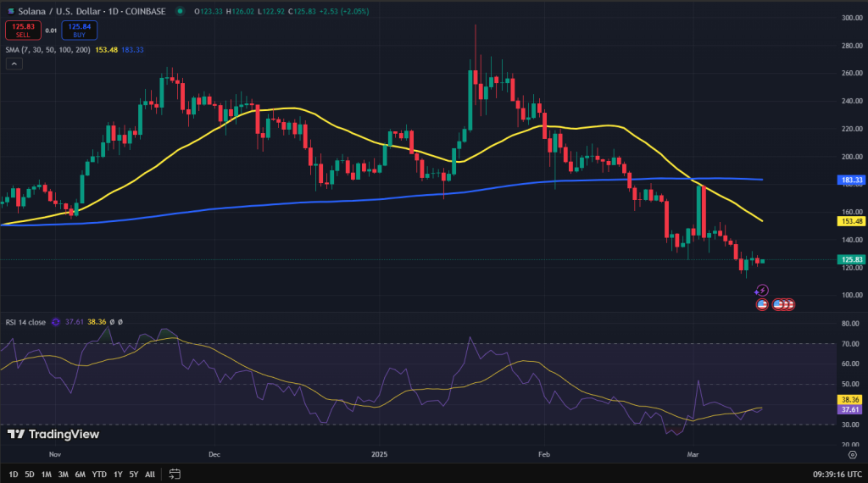Click the 2025 label on the time axis
Image resolution: width=868 pixels, height=483 pixels.
(379, 455)
